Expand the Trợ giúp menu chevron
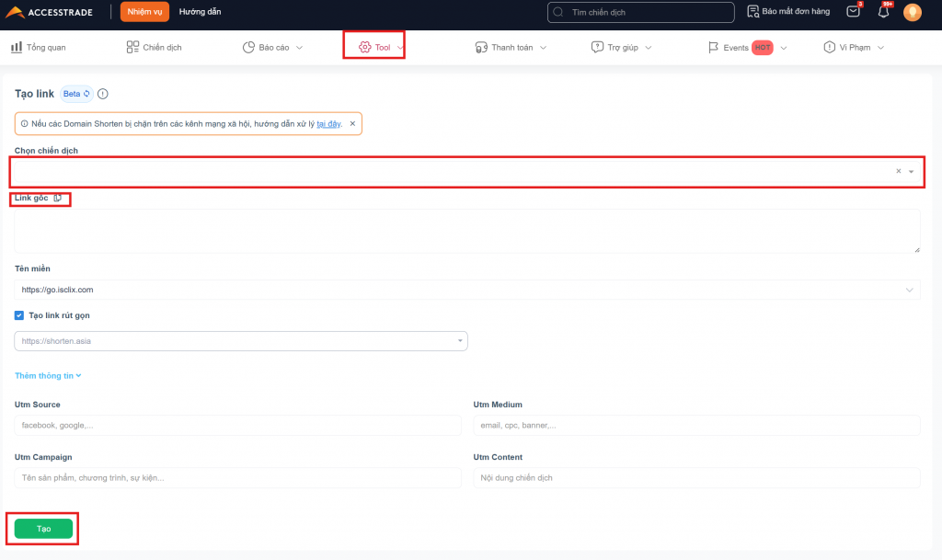The height and width of the screenshot is (560, 942). click(x=649, y=48)
